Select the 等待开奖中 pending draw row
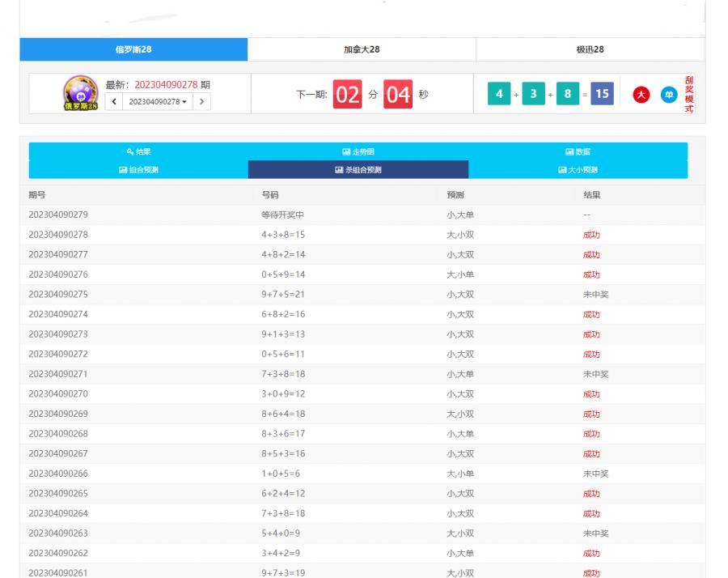 pyautogui.click(x=283, y=215)
